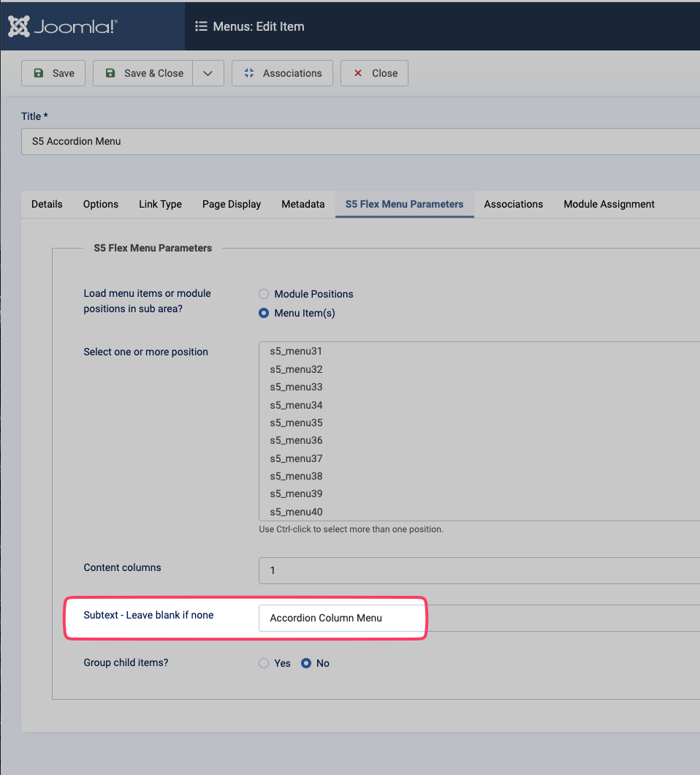Click the Save button

tap(53, 73)
